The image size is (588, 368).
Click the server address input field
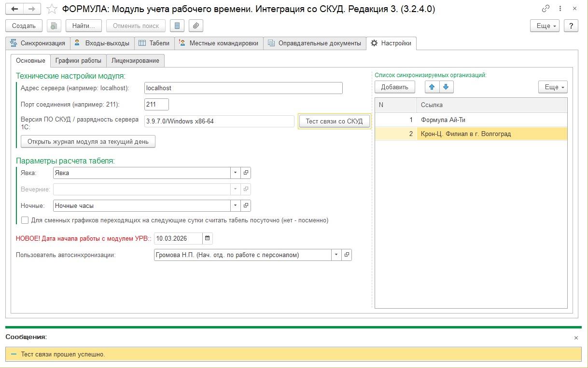[243, 88]
